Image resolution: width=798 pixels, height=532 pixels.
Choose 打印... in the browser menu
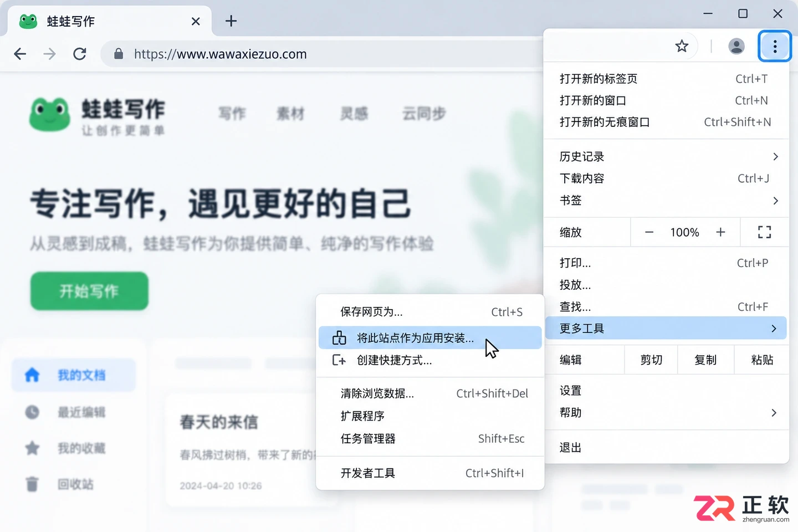[666, 263]
